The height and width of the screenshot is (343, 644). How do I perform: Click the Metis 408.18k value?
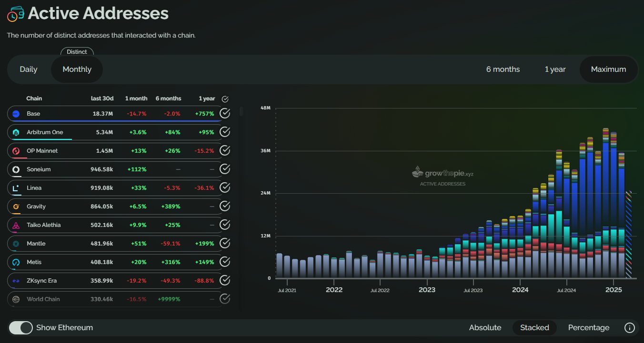[102, 262]
